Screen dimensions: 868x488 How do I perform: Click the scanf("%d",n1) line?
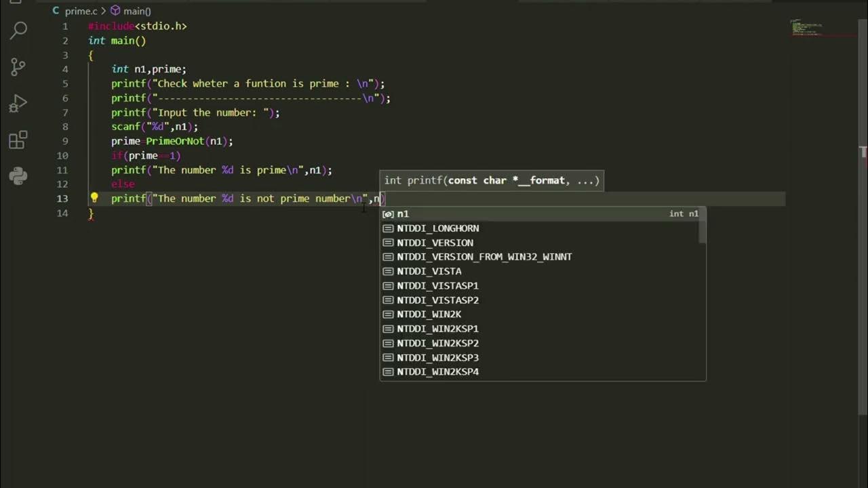click(x=155, y=127)
